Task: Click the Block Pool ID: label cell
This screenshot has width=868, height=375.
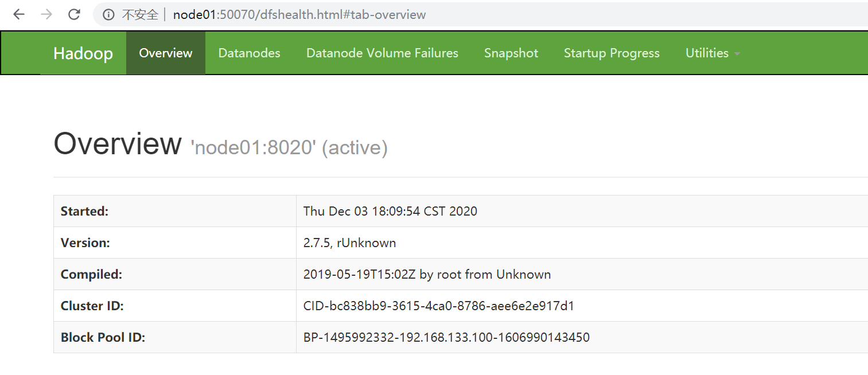Action: [174, 337]
